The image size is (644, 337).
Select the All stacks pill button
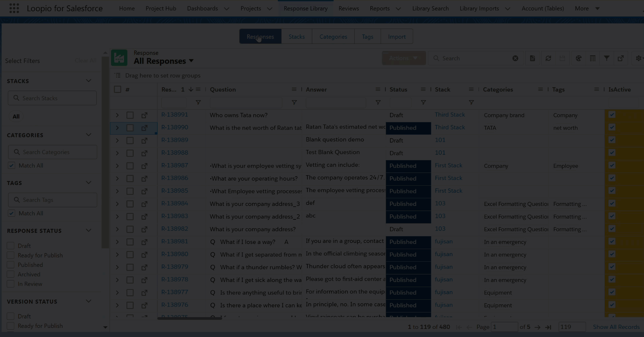(16, 116)
